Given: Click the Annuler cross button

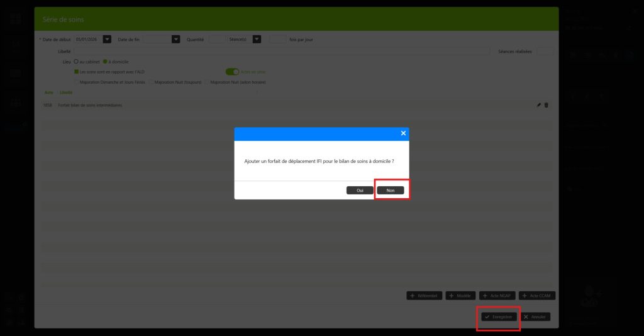Looking at the screenshot, I should coord(535,316).
